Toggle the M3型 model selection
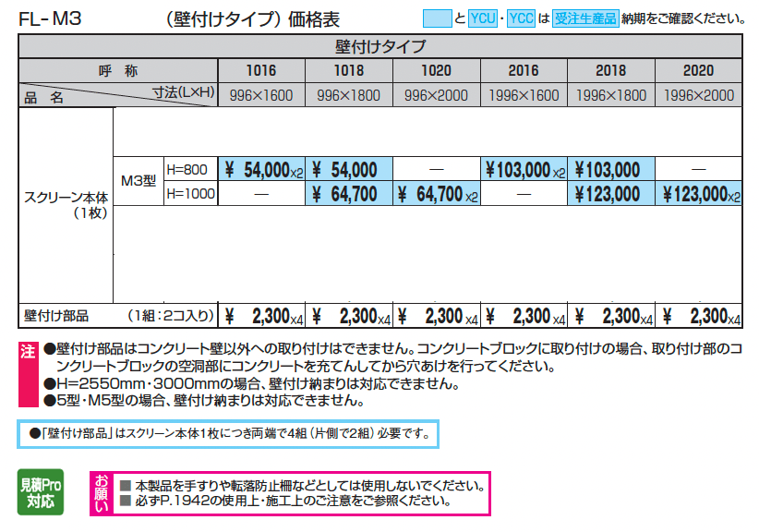Viewport: 759px width, 532px height. 139,181
